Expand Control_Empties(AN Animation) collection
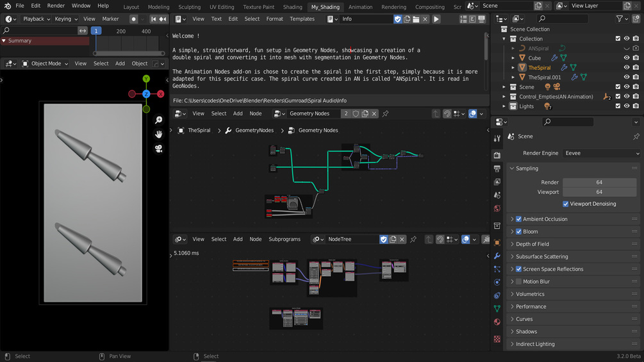Viewport: 644px width, 362px height. [x=504, y=97]
